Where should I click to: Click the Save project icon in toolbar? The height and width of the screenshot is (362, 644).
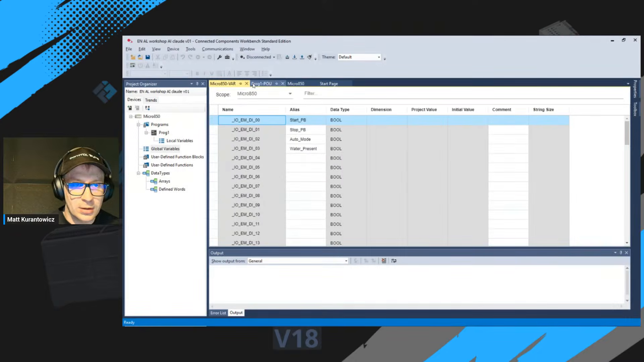[148, 57]
